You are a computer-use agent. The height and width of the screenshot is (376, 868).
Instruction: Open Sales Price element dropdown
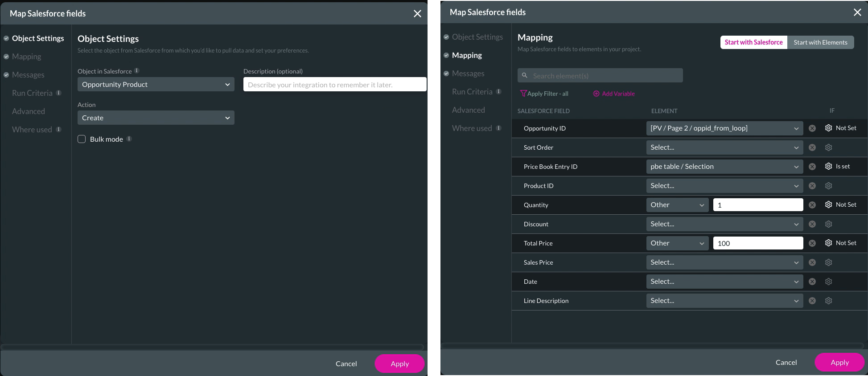[724, 262]
